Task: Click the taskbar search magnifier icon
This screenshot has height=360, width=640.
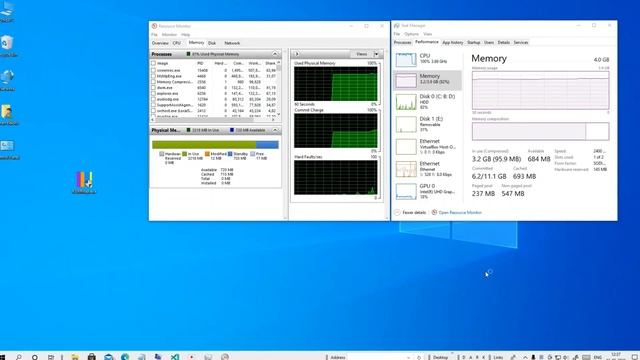Action: coord(19,357)
